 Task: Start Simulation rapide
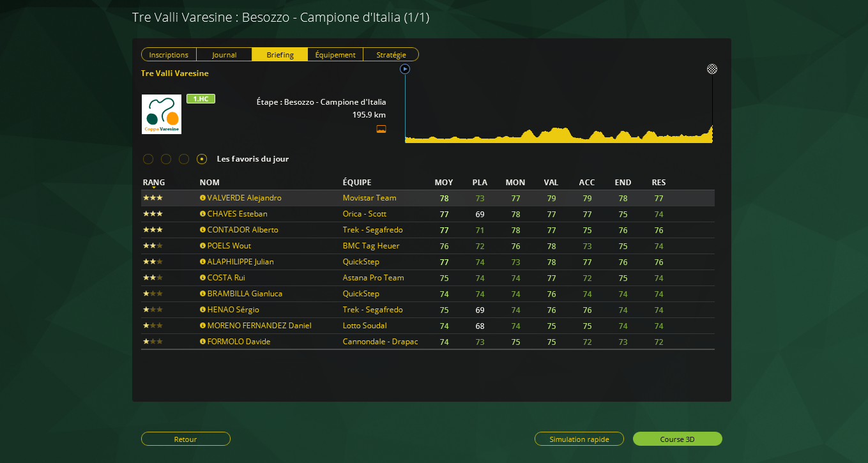[x=579, y=439]
